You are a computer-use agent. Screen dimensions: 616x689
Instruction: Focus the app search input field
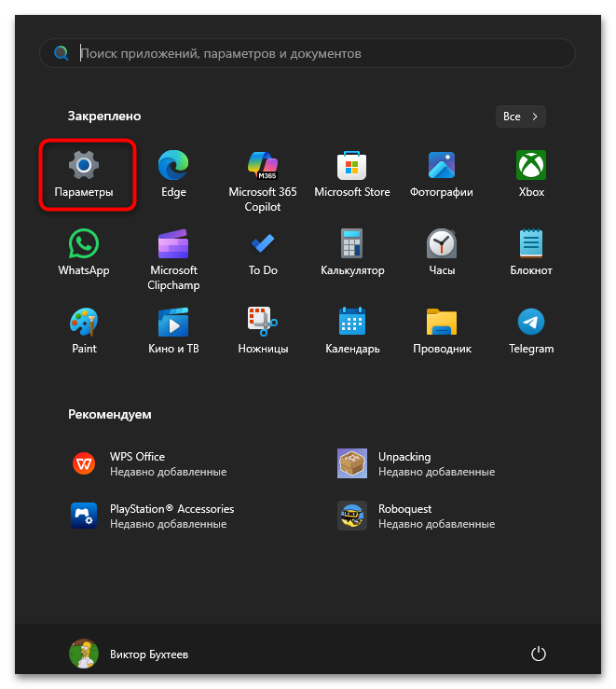pos(308,53)
